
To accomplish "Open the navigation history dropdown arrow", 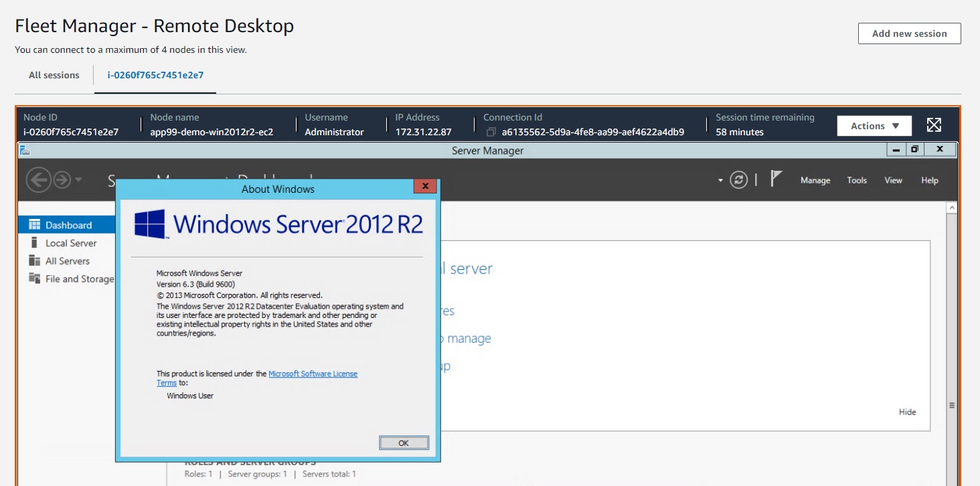I will tap(79, 179).
